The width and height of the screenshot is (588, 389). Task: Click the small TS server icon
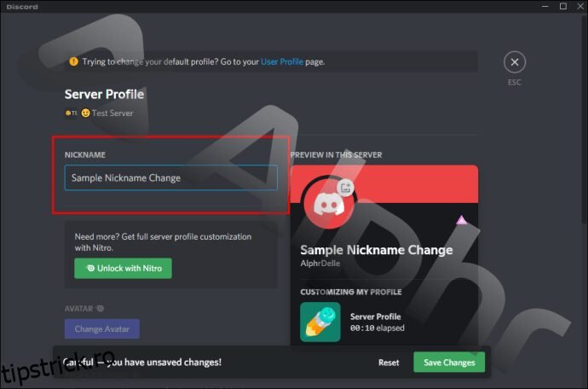(71, 113)
